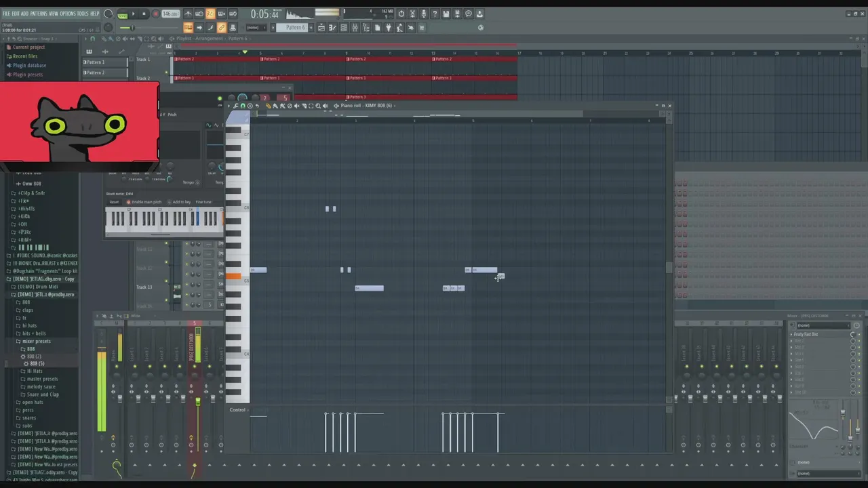Click the plug icon in top toolbar

[389, 28]
